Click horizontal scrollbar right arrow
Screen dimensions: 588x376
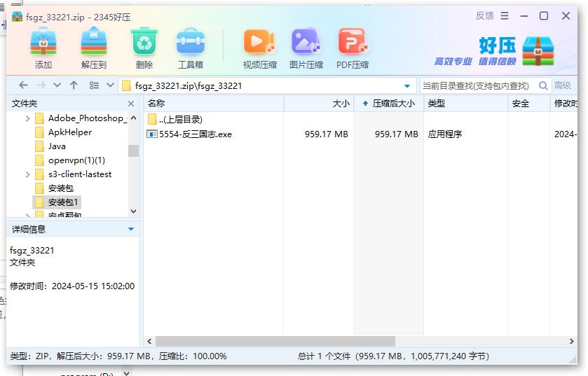(x=571, y=341)
